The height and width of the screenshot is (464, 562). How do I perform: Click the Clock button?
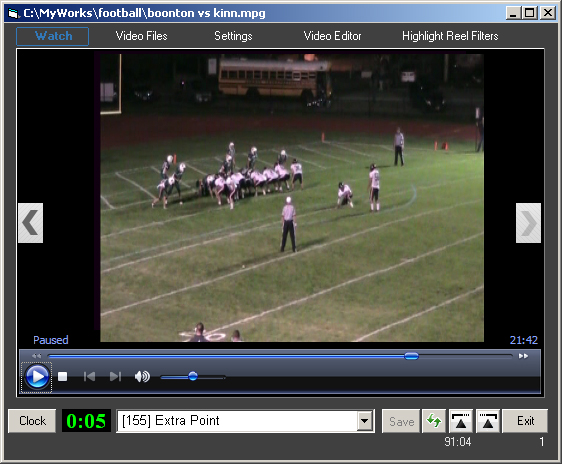click(32, 421)
